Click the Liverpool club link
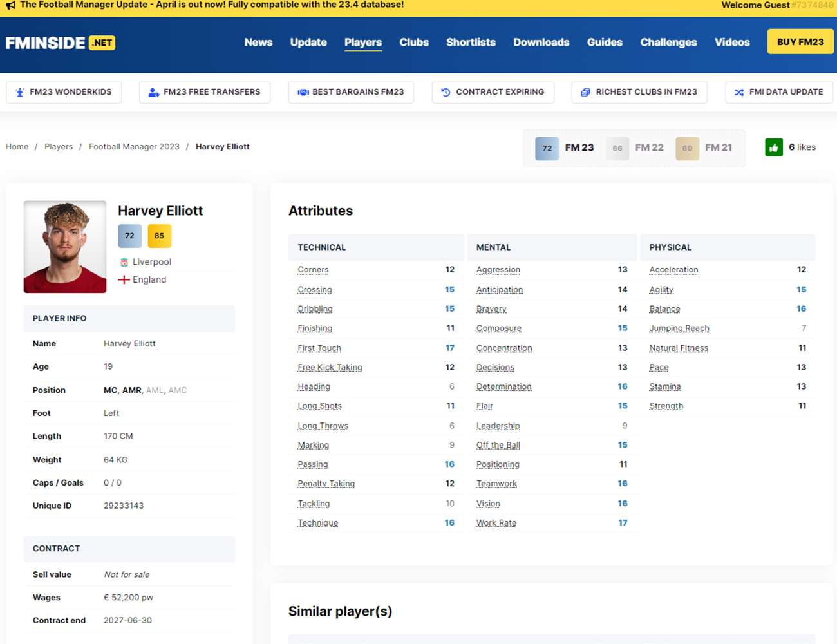Viewport: 837px width, 644px height. [152, 262]
